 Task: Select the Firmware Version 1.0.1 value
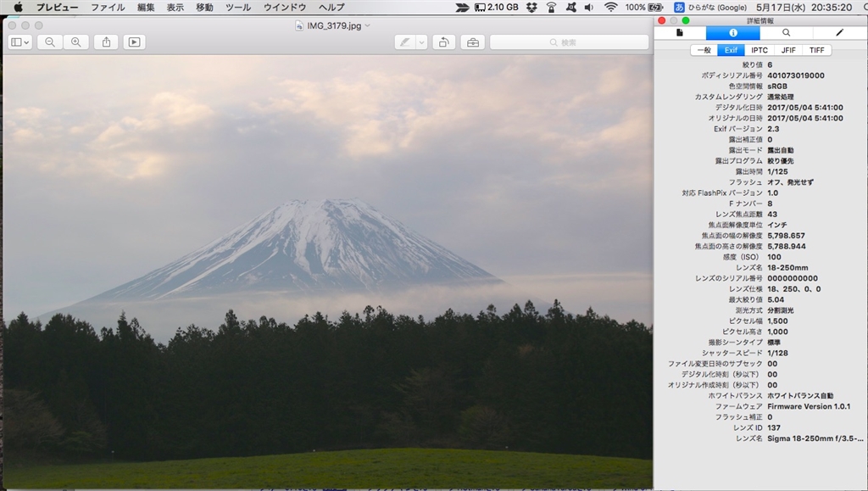[809, 406]
